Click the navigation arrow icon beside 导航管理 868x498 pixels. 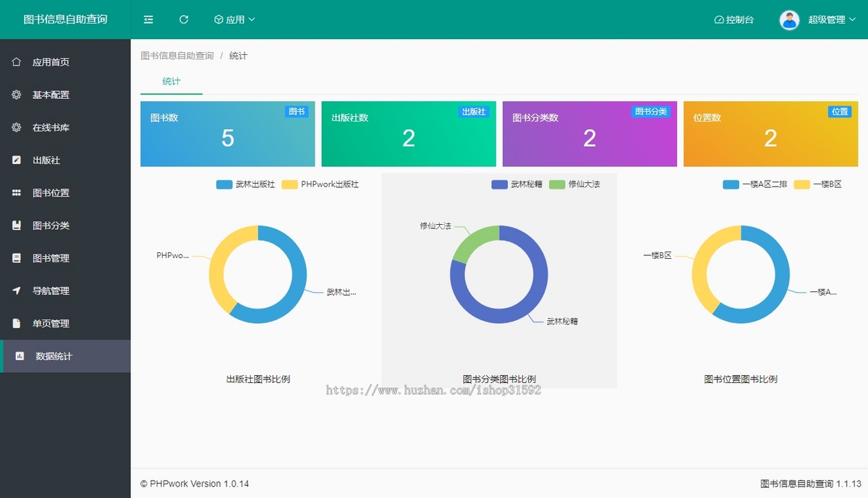point(17,291)
